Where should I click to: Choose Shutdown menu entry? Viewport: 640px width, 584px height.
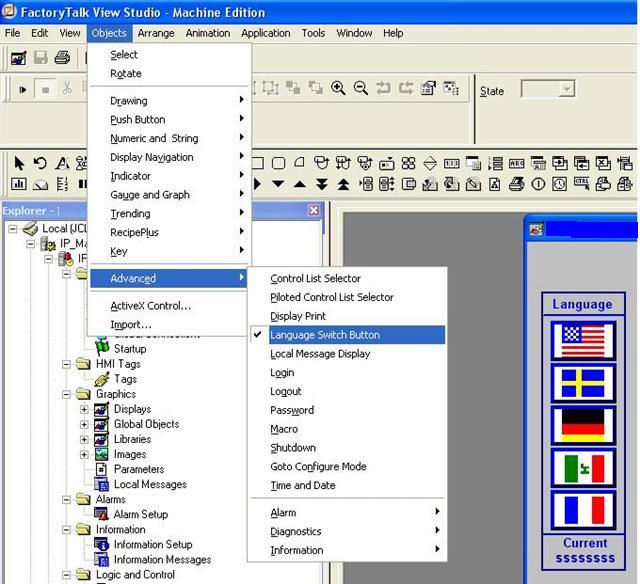coord(347,447)
